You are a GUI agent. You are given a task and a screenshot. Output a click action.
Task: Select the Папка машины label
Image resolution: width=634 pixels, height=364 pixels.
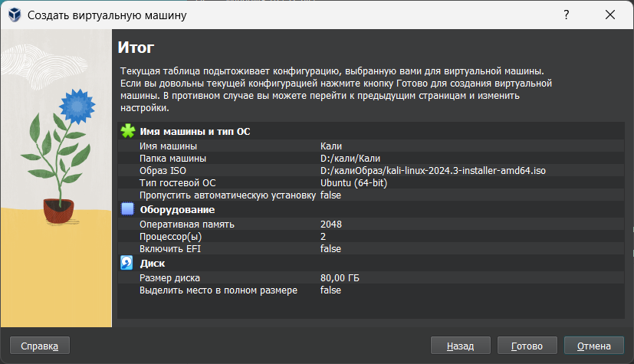click(x=172, y=159)
